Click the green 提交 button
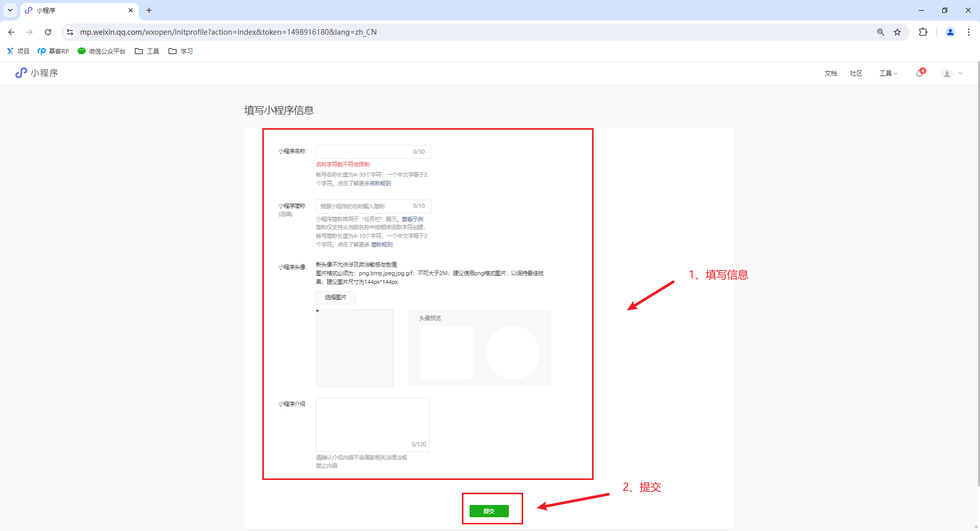 coord(489,511)
